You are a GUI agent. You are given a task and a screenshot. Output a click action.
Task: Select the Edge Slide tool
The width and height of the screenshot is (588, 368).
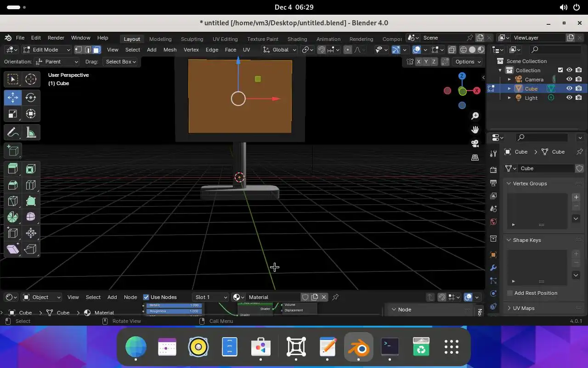click(13, 233)
